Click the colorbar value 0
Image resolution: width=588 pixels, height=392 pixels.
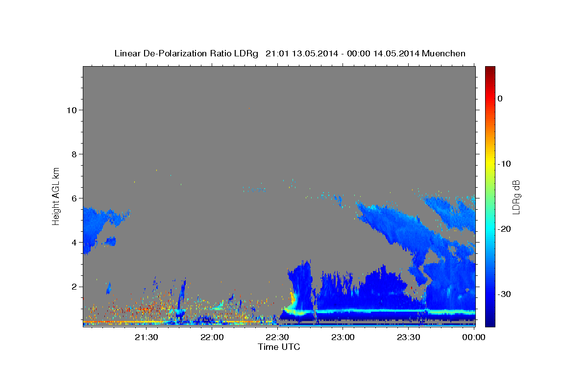500,98
